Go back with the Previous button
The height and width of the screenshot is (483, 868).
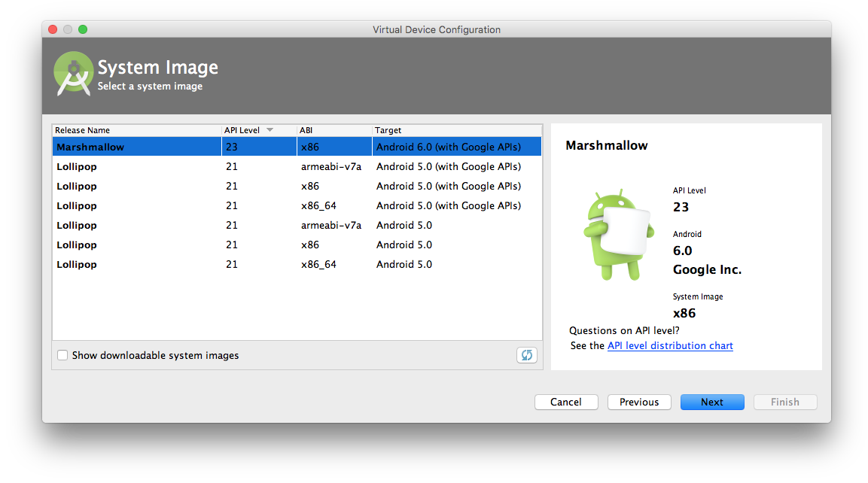pos(639,402)
